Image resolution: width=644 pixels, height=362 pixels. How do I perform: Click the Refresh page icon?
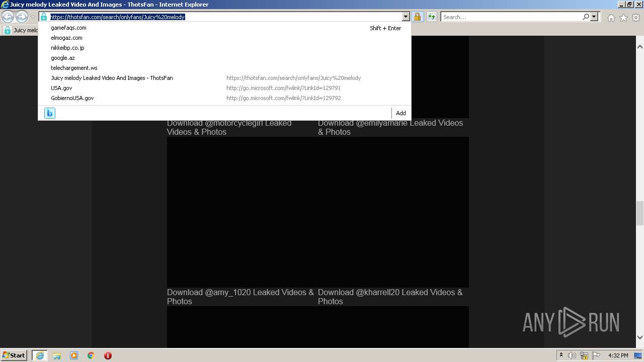(431, 17)
